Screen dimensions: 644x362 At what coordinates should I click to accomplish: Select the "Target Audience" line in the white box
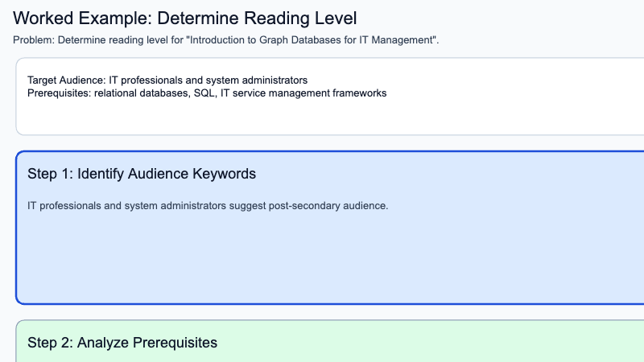point(167,80)
